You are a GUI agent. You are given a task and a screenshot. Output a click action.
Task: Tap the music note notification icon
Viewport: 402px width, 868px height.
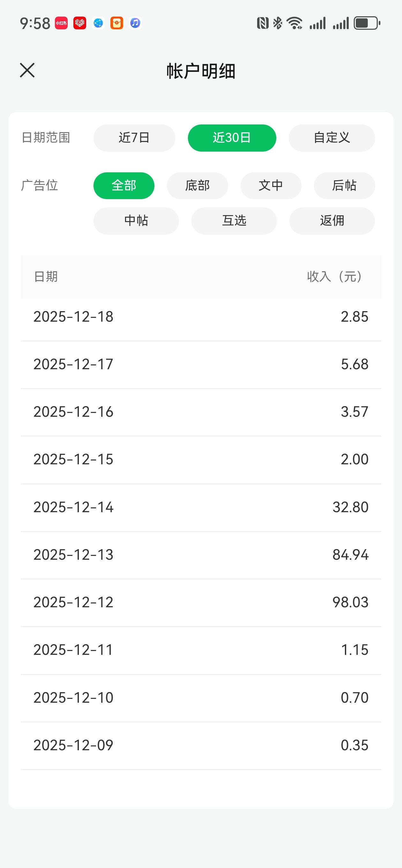(135, 23)
